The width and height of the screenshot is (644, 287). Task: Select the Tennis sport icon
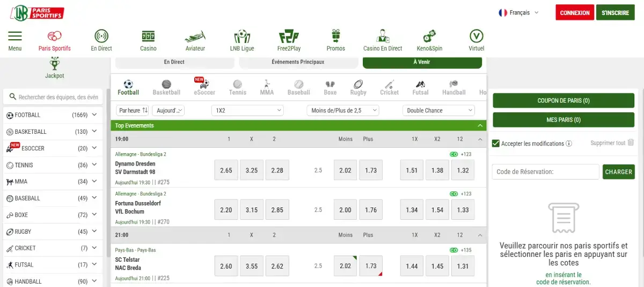point(237,84)
